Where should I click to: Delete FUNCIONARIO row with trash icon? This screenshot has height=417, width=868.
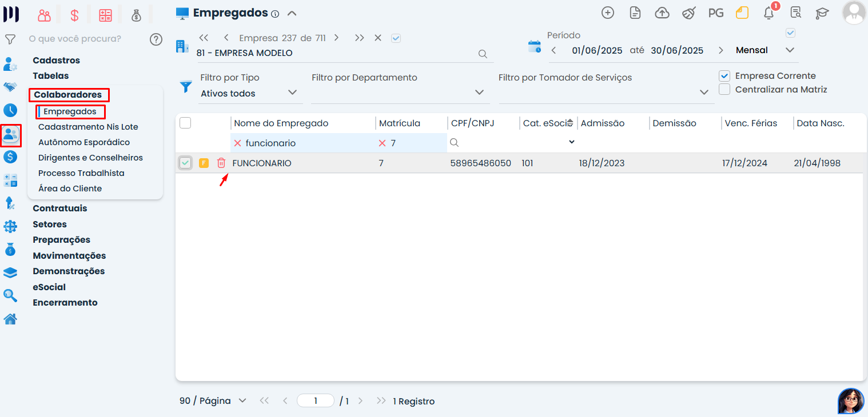click(x=221, y=163)
